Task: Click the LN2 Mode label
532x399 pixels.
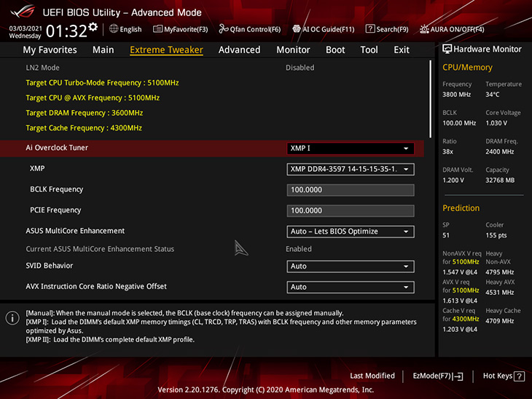Action: pyautogui.click(x=42, y=68)
